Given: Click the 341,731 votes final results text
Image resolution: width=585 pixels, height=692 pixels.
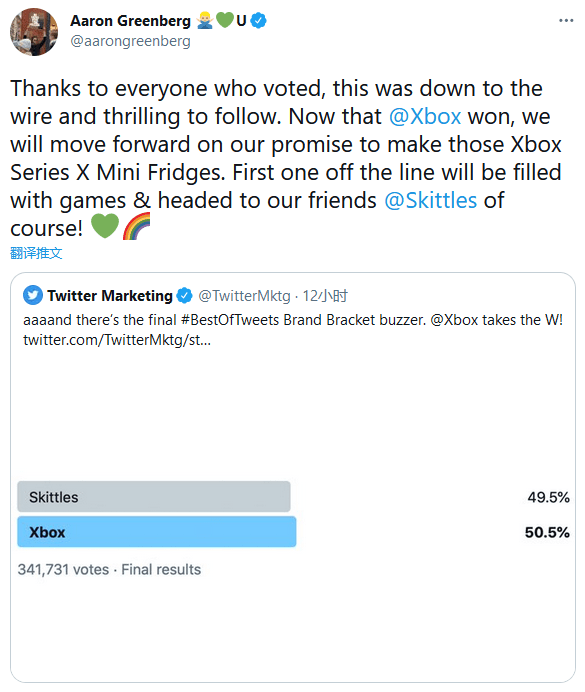Looking at the screenshot, I should coord(109,569).
